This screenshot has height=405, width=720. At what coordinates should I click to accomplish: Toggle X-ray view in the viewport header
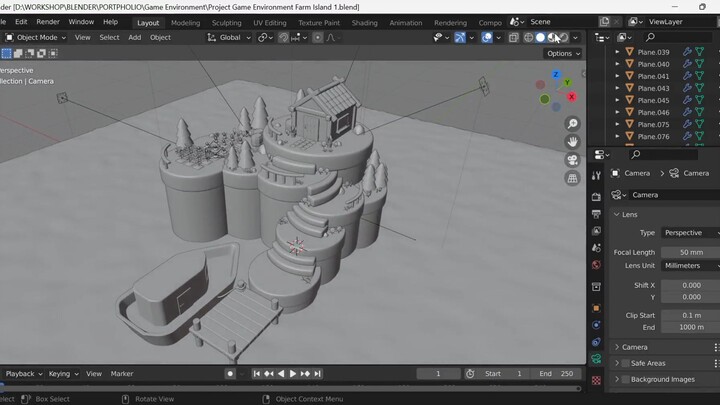514,37
